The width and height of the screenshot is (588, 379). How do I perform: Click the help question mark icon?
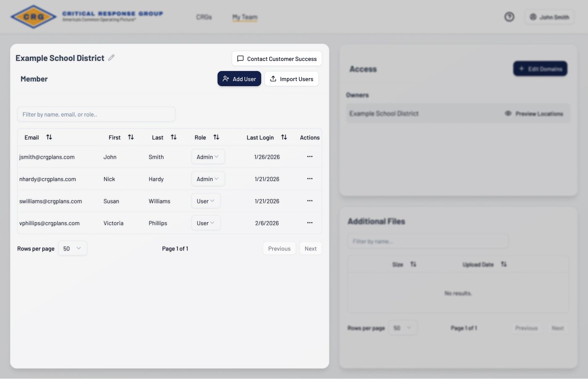click(509, 17)
